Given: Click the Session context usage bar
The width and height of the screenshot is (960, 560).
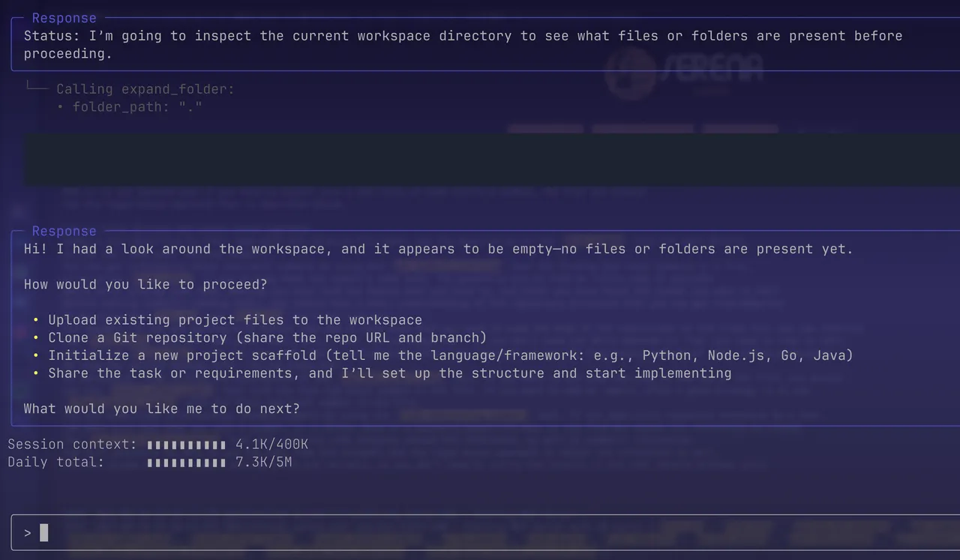Looking at the screenshot, I should (187, 445).
